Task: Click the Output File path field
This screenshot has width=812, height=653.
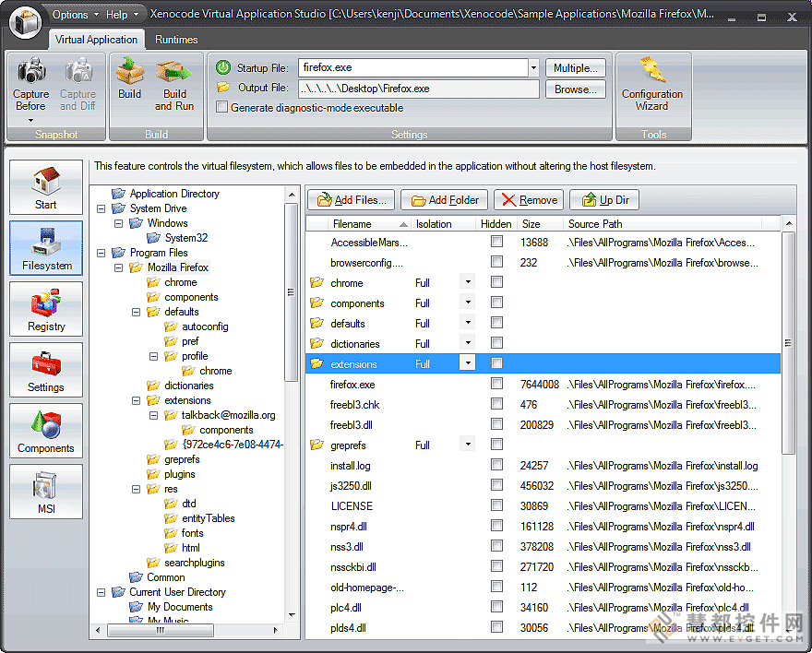Action: (x=418, y=89)
